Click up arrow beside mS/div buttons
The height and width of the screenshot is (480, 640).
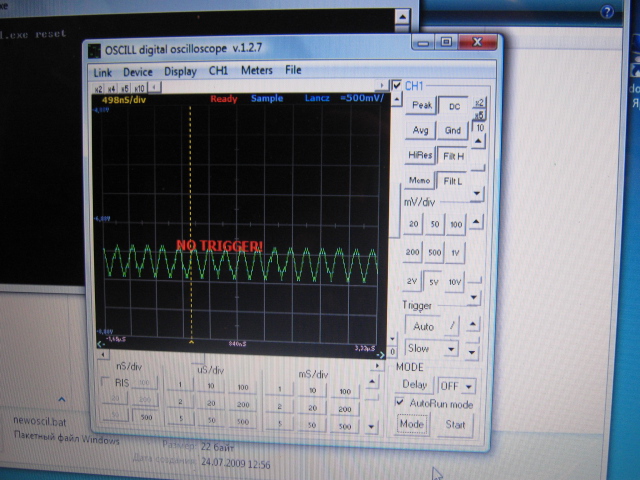[372, 382]
